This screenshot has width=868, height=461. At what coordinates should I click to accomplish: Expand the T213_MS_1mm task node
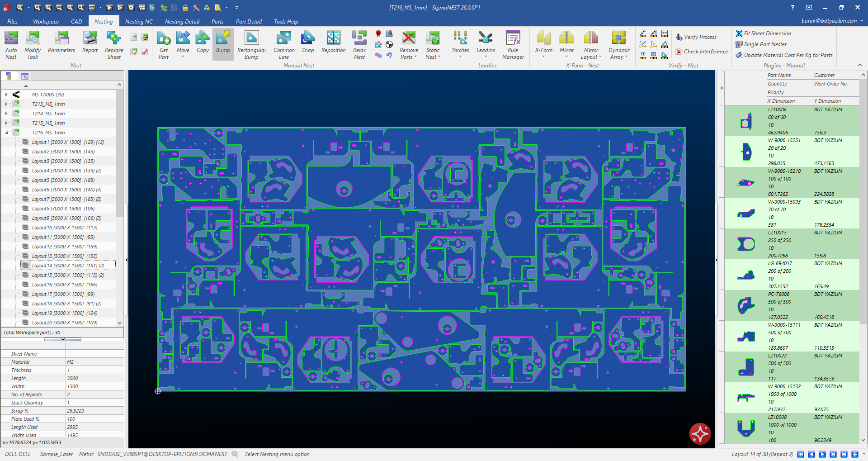click(6, 104)
